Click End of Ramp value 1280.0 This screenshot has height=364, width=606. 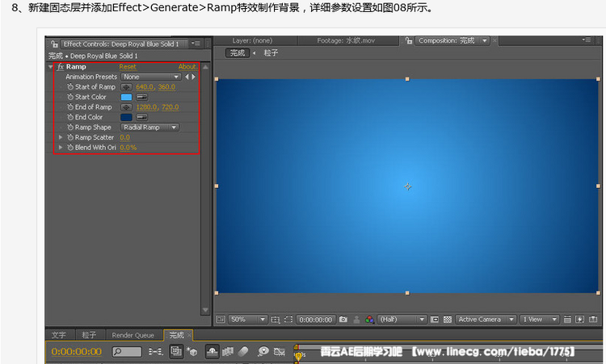(x=146, y=107)
